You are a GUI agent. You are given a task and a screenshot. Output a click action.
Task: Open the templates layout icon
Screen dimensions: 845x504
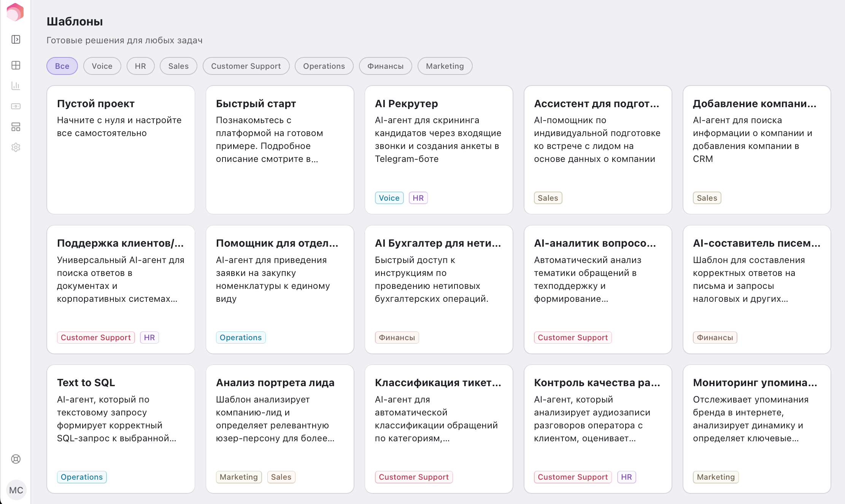pyautogui.click(x=16, y=127)
